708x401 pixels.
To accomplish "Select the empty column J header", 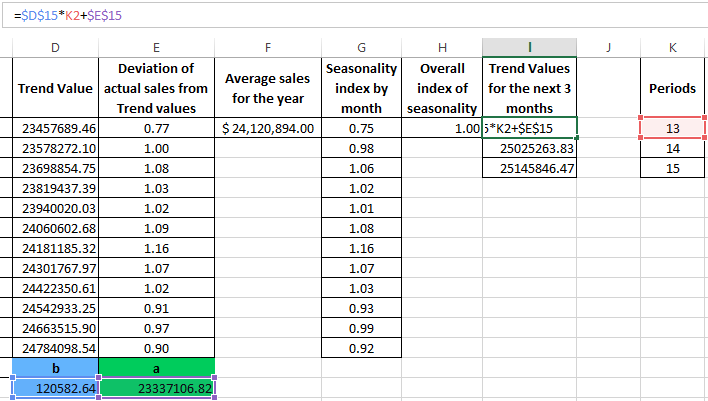I will click(x=608, y=47).
